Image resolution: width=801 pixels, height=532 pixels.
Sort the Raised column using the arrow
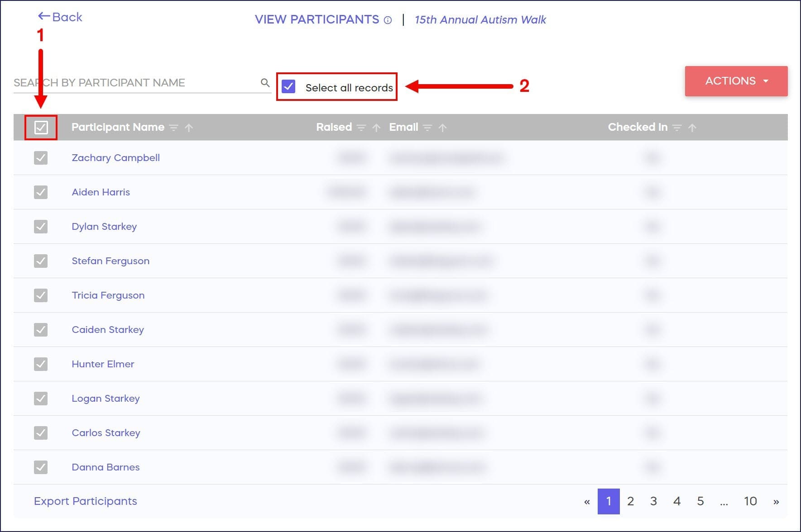[376, 128]
